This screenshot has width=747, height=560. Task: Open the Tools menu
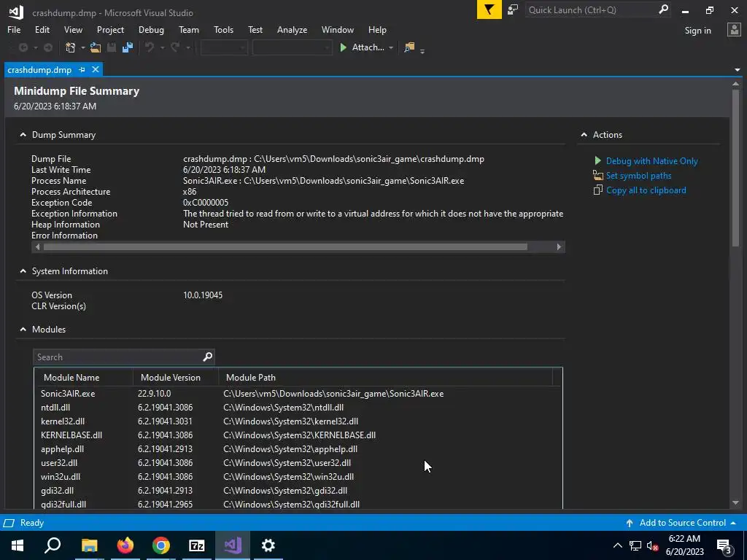point(223,29)
